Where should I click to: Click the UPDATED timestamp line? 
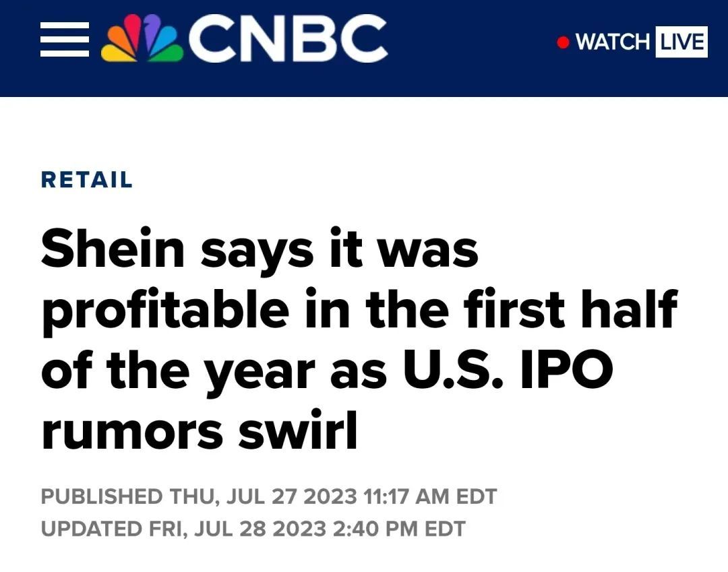(x=253, y=529)
